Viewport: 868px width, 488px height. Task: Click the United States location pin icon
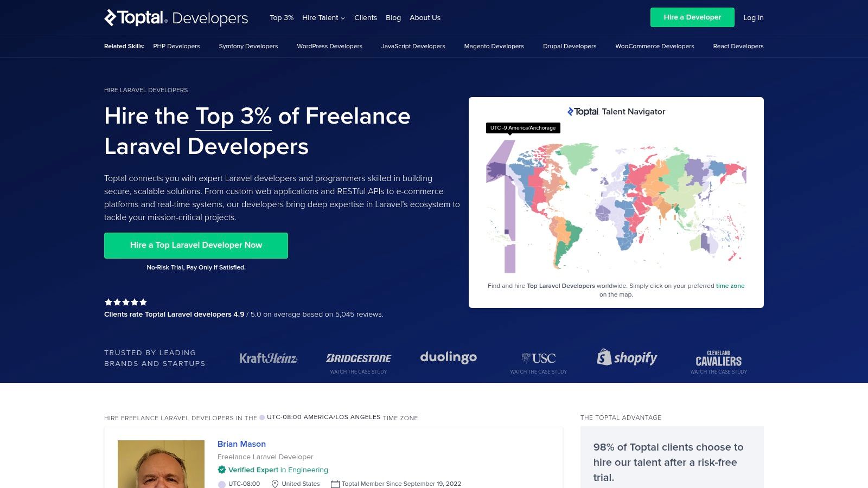275,484
